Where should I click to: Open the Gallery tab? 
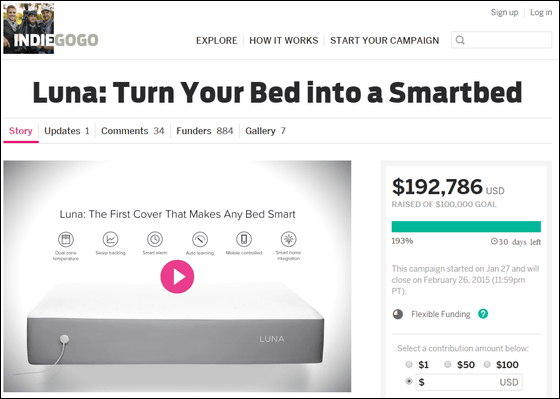265,131
